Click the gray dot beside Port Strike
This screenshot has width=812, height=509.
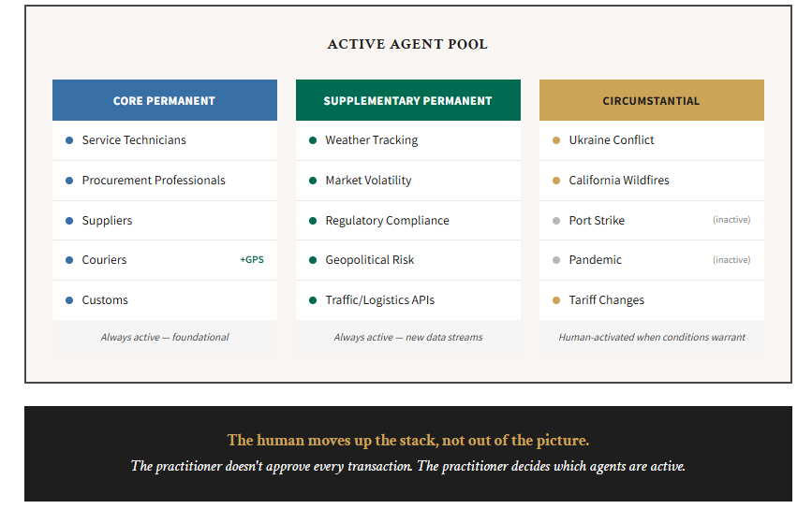556,221
